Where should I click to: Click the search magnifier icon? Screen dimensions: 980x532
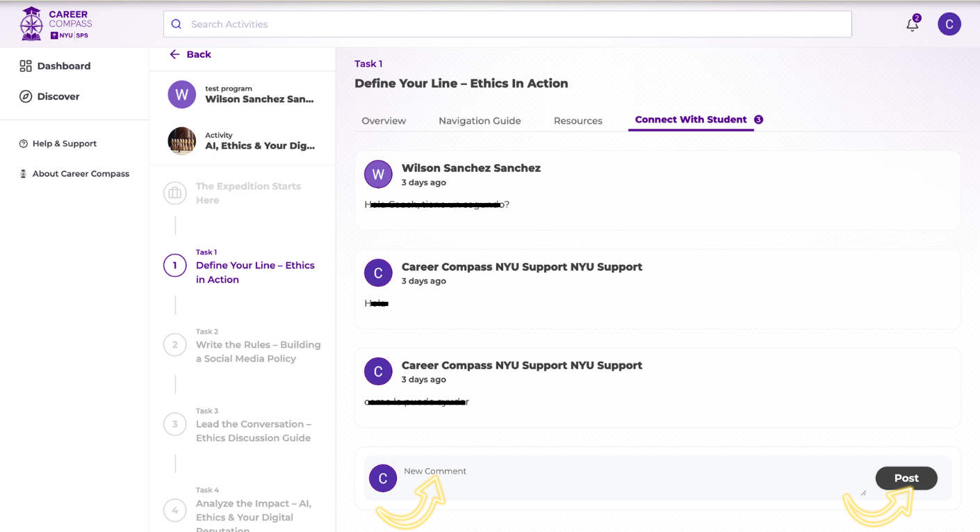pyautogui.click(x=177, y=24)
